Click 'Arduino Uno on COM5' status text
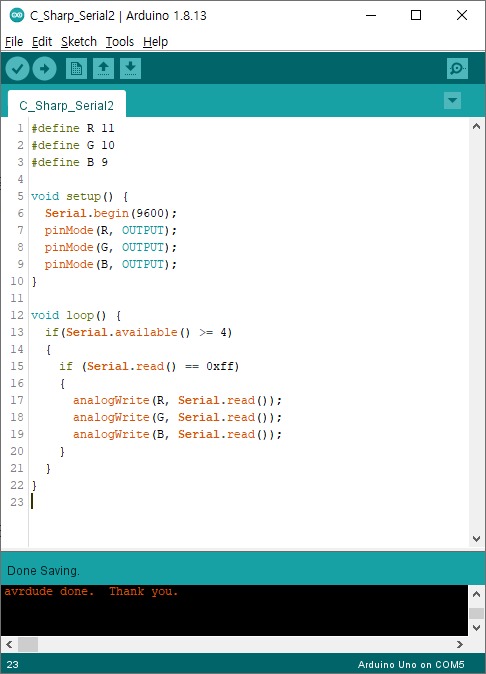 (411, 665)
